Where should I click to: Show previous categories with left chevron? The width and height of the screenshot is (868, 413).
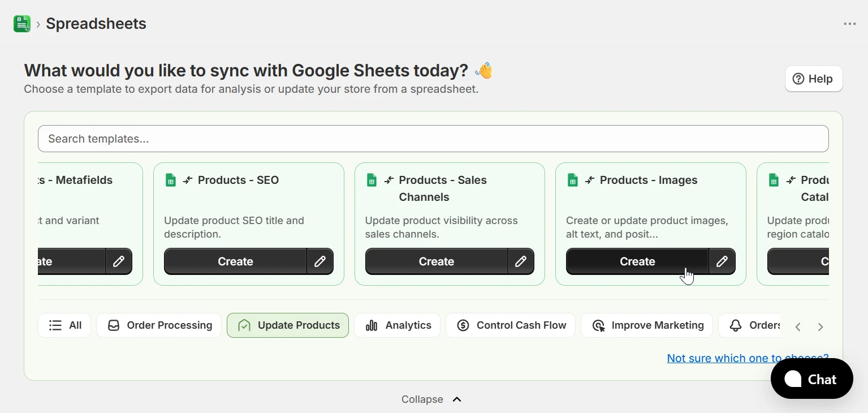(x=798, y=327)
